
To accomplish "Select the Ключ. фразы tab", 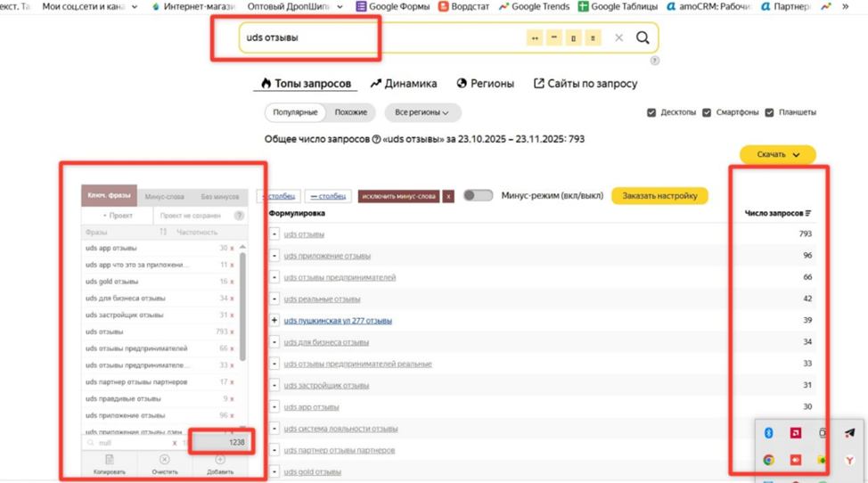I will pyautogui.click(x=109, y=195).
